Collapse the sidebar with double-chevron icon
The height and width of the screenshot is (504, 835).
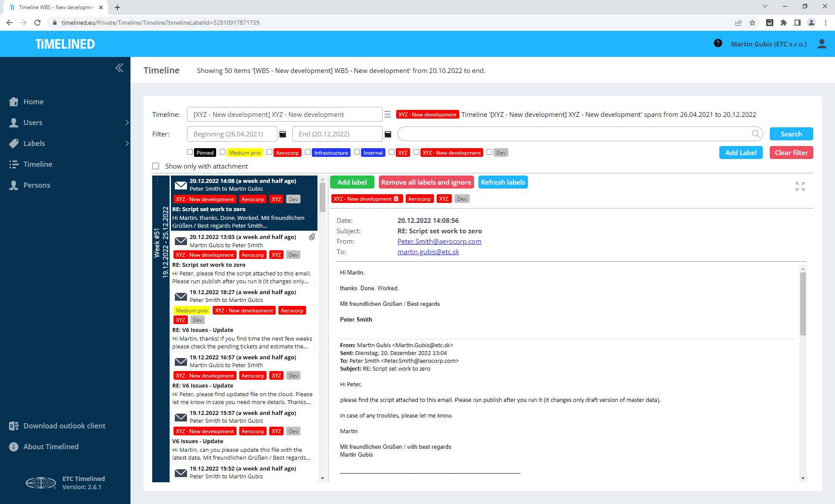(120, 68)
